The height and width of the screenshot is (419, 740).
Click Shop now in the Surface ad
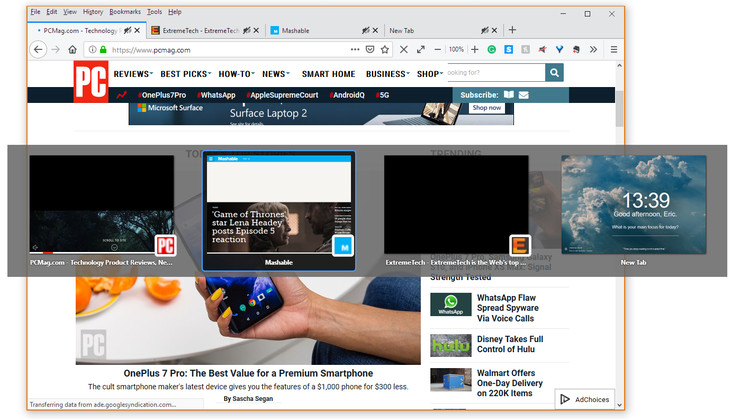(487, 108)
